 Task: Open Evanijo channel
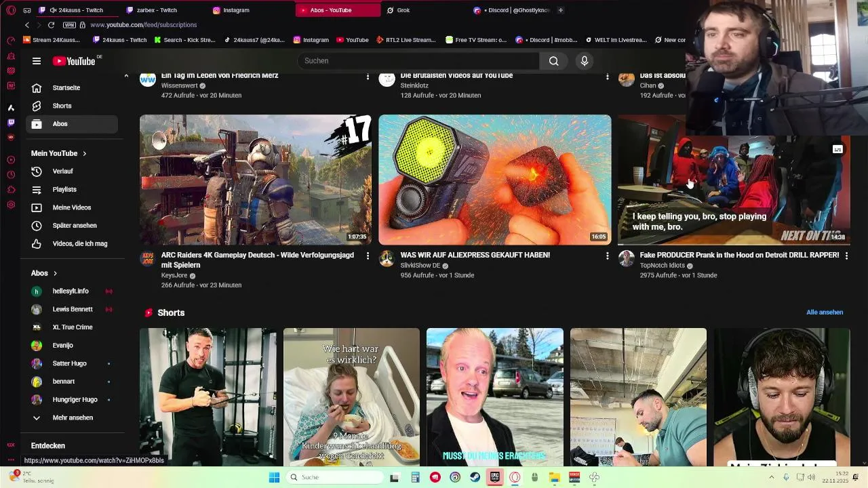pos(72,345)
